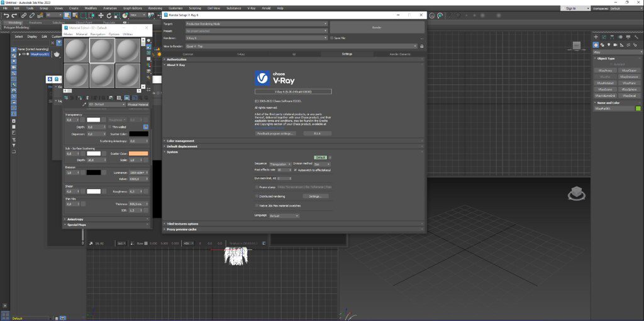Click the Undo arrow in main toolbar

tap(6, 15)
